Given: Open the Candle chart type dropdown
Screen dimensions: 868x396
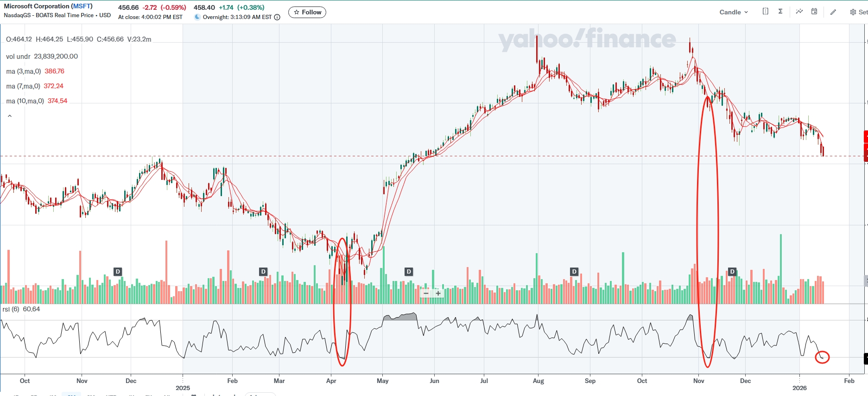Looking at the screenshot, I should (733, 12).
